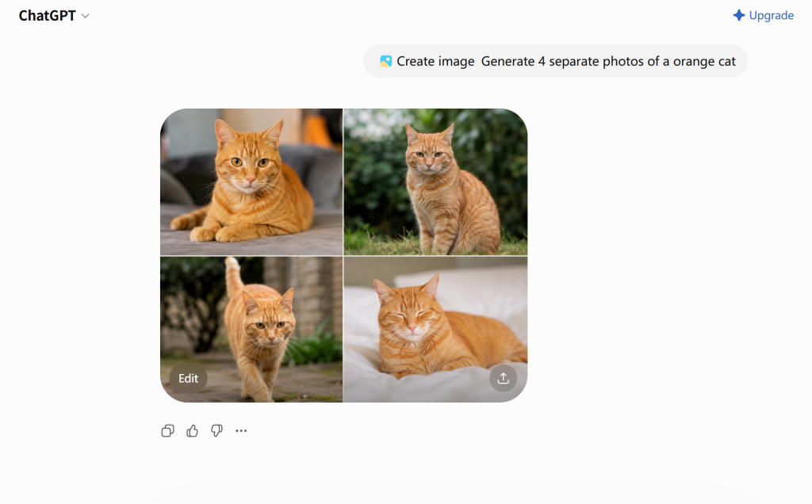Click the Upgrade link
The image size is (812, 504).
tap(771, 16)
